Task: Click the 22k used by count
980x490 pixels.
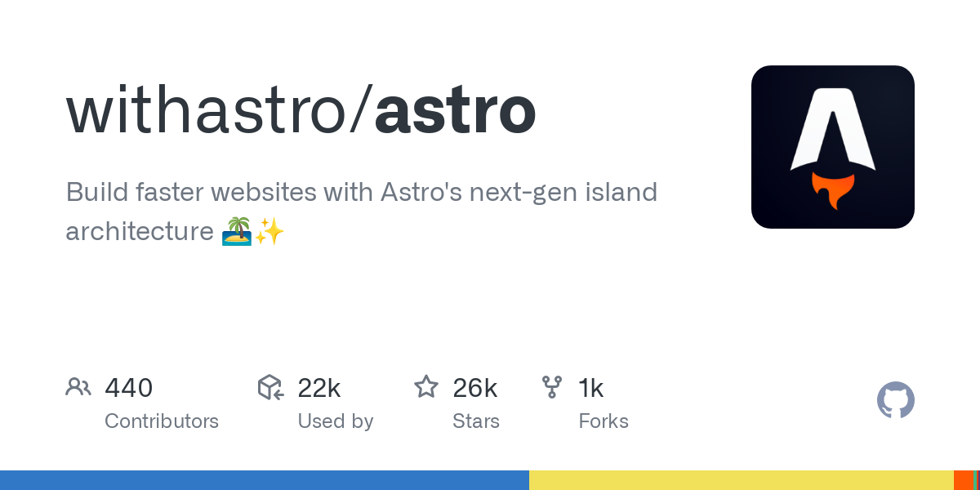Action: 318,388
